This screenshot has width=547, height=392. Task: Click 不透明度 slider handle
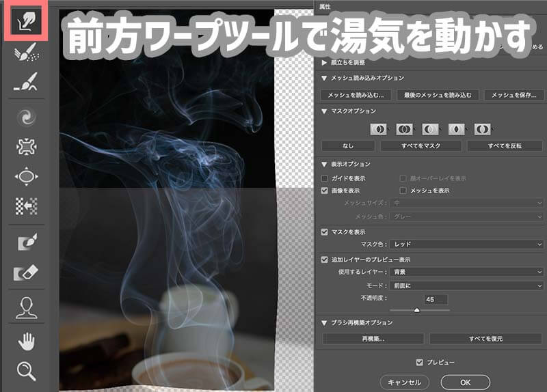point(417,310)
